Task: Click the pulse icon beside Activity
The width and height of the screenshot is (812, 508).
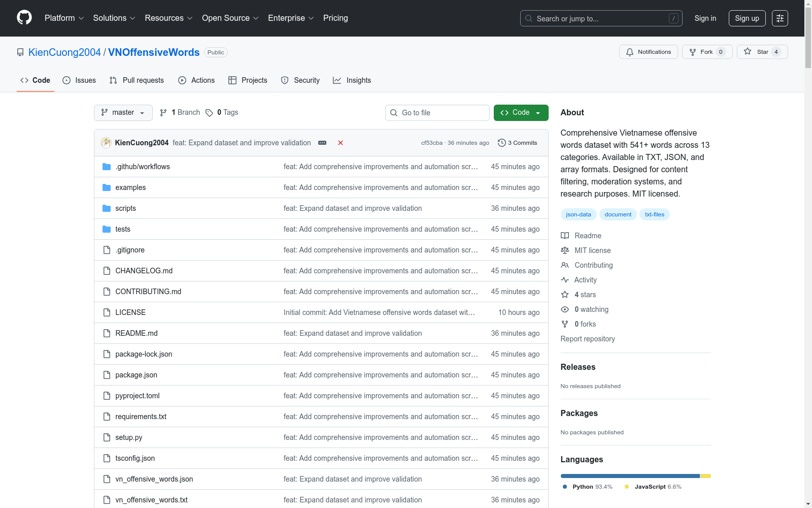Action: coord(565,280)
